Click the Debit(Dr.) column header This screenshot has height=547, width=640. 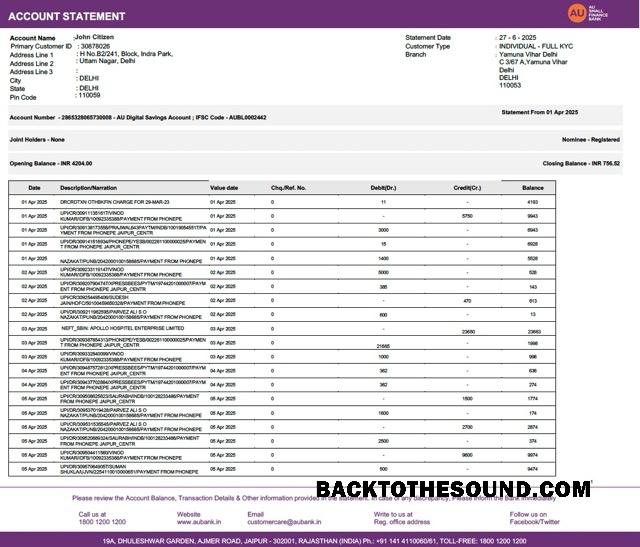tap(383, 188)
